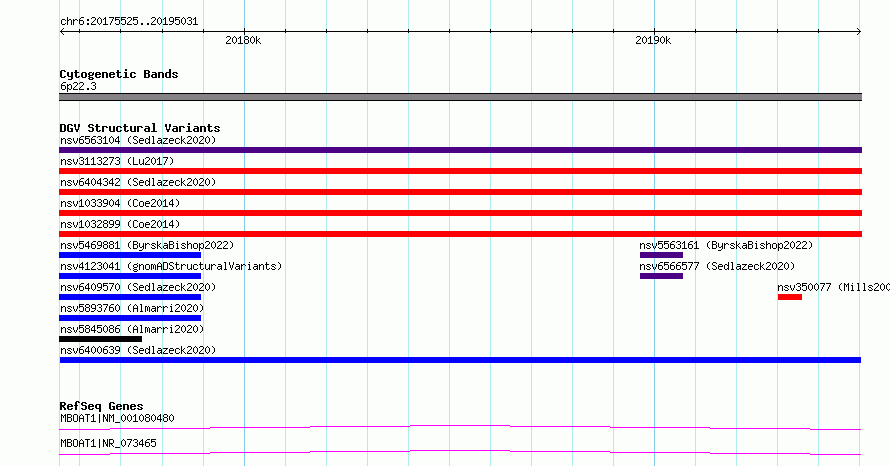This screenshot has width=890, height=466.
Task: Select the small red nsv350077 variant bar
Action: pyautogui.click(x=790, y=297)
